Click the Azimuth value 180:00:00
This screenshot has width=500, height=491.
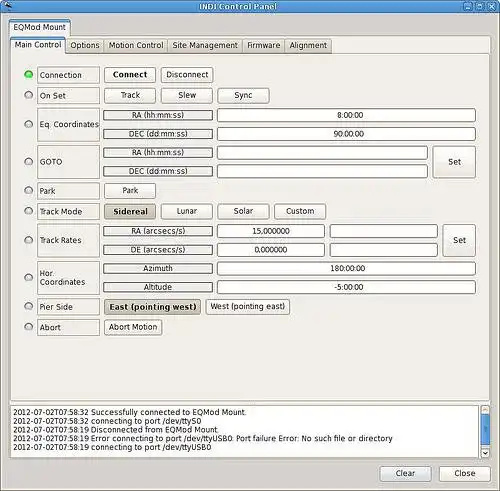coord(347,268)
